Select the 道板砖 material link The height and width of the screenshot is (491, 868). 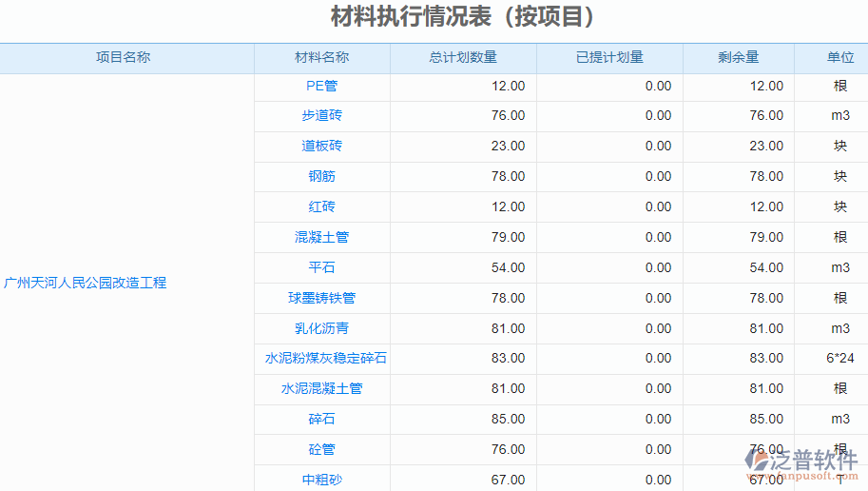321,146
